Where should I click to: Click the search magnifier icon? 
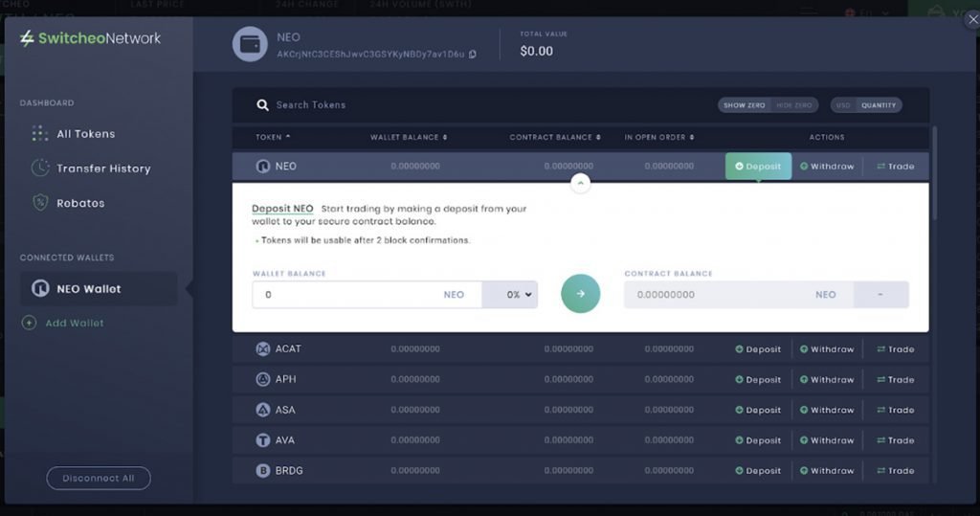pyautogui.click(x=262, y=105)
